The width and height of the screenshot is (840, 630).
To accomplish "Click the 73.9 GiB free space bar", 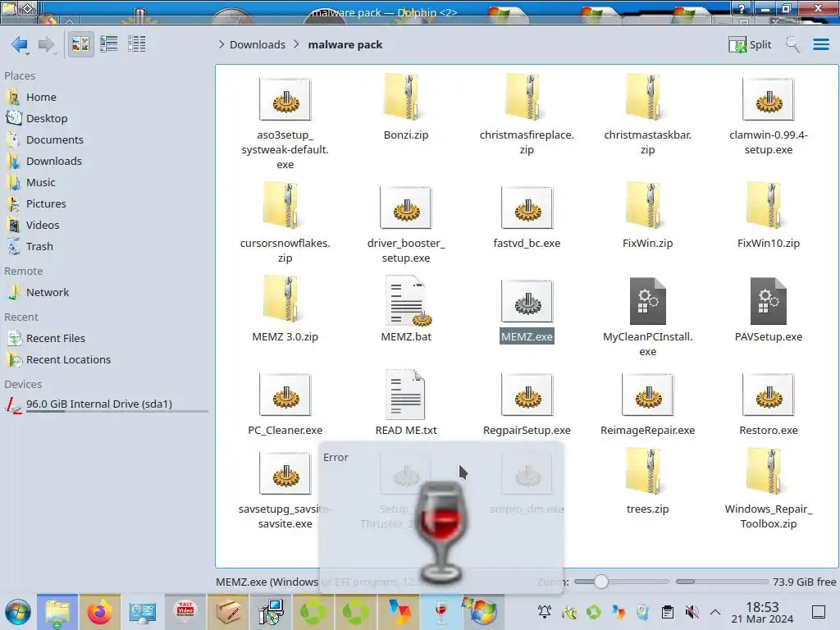I will [x=722, y=582].
